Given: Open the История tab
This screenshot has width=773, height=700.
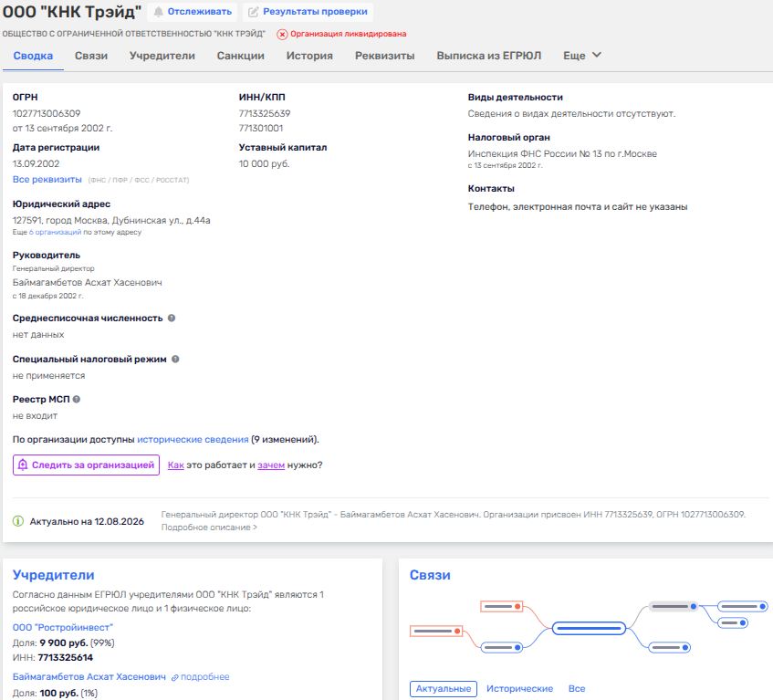Looking at the screenshot, I should (309, 56).
